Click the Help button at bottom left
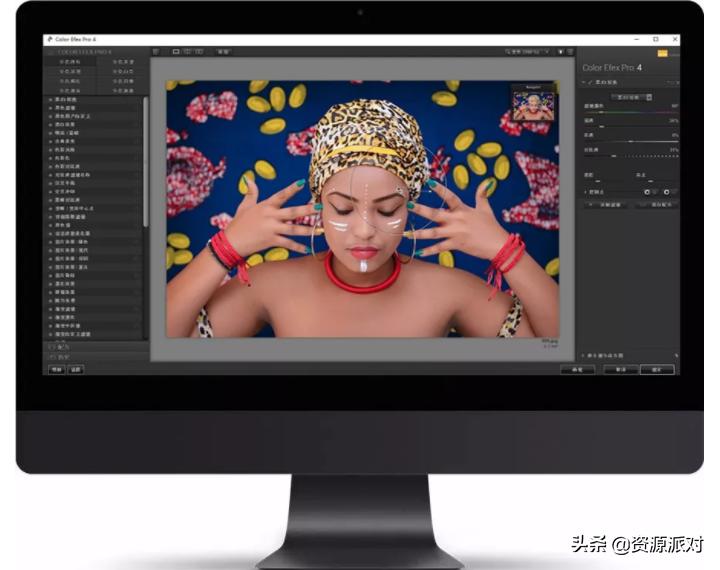Viewport: 720px width, 570px height. point(56,369)
